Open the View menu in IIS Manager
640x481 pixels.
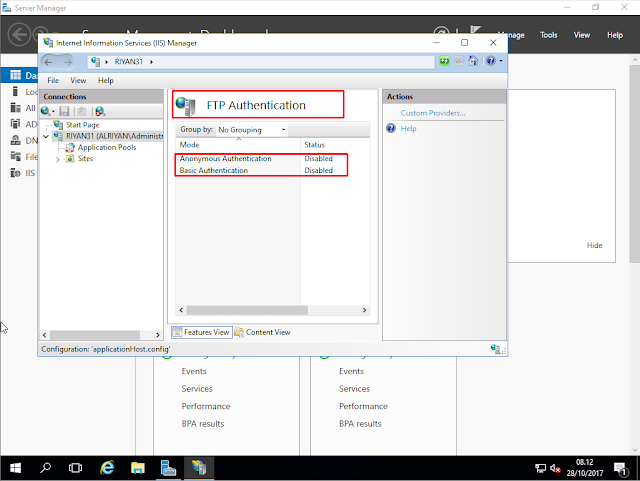(78, 80)
